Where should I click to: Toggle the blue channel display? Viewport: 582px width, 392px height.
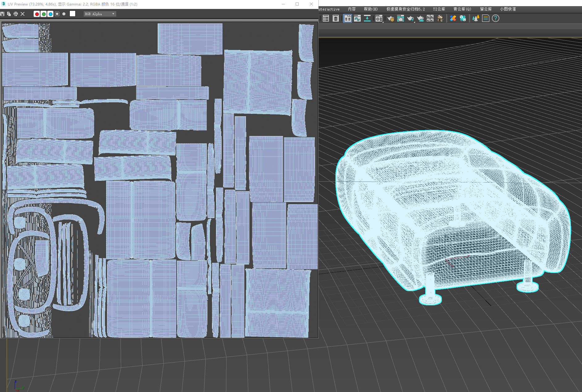coord(50,14)
